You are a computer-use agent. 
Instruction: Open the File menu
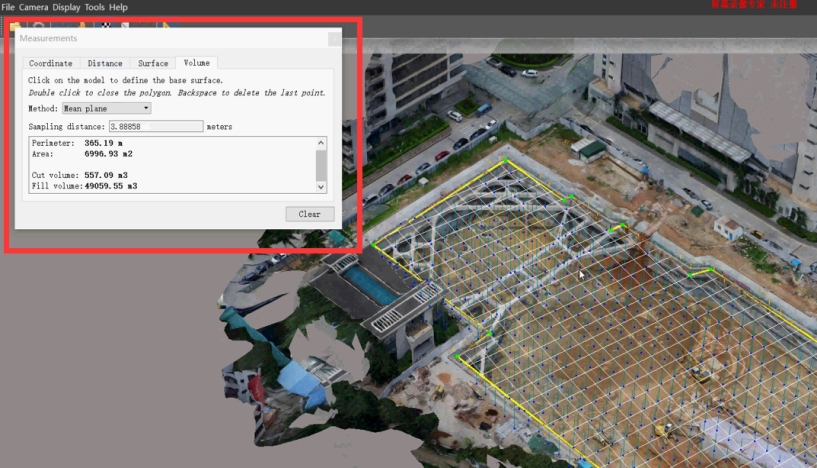(x=8, y=7)
